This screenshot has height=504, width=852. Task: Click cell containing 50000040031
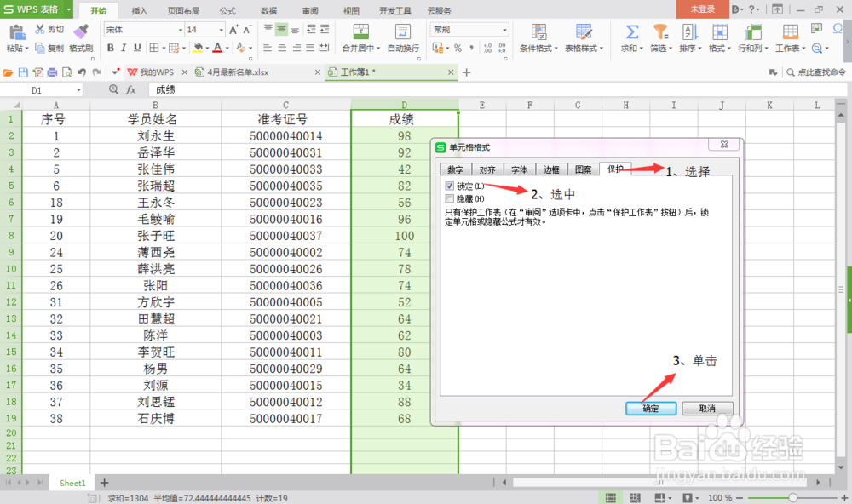(x=285, y=152)
